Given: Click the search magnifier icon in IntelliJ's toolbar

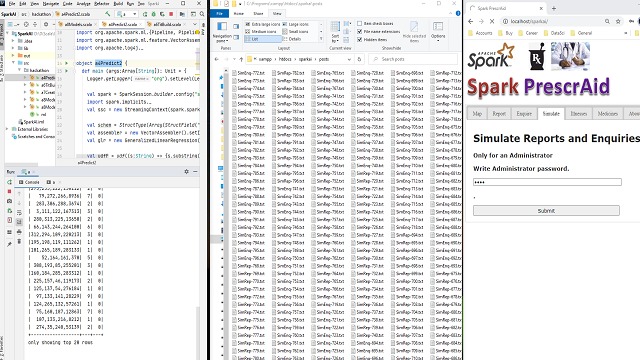Looking at the screenshot, I should click(202, 14).
